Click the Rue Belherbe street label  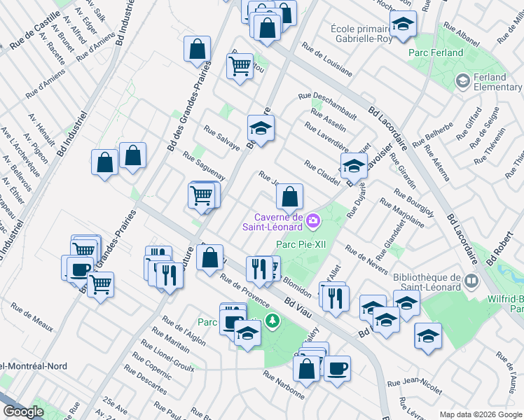[433, 135]
